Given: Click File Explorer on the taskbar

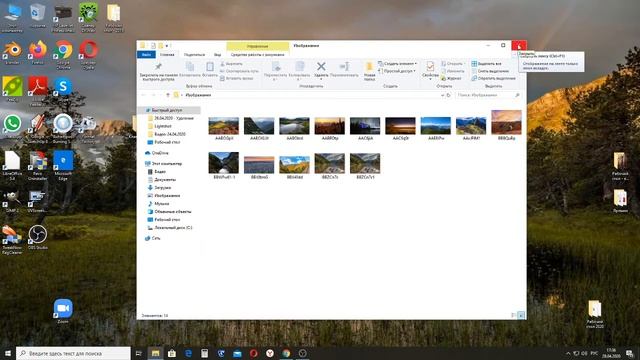Looking at the screenshot, I should (x=155, y=353).
